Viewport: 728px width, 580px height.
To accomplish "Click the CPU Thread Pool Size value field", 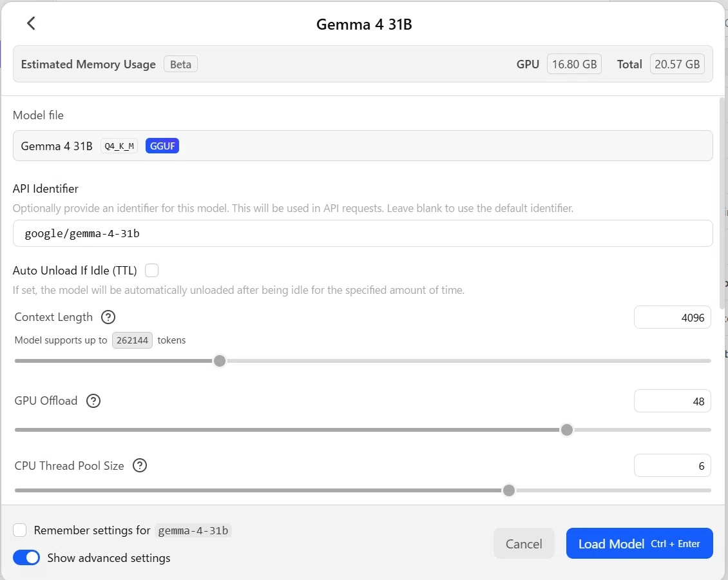I will pyautogui.click(x=673, y=465).
